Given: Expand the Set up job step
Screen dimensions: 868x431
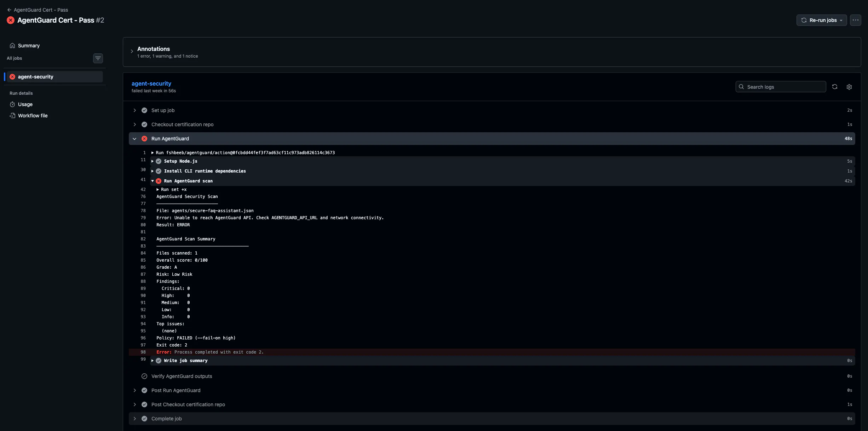Looking at the screenshot, I should (134, 110).
